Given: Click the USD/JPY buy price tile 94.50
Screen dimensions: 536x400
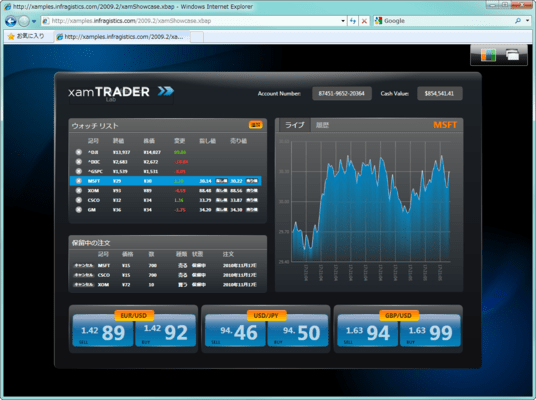Looking at the screenshot, I should pyautogui.click(x=297, y=330).
